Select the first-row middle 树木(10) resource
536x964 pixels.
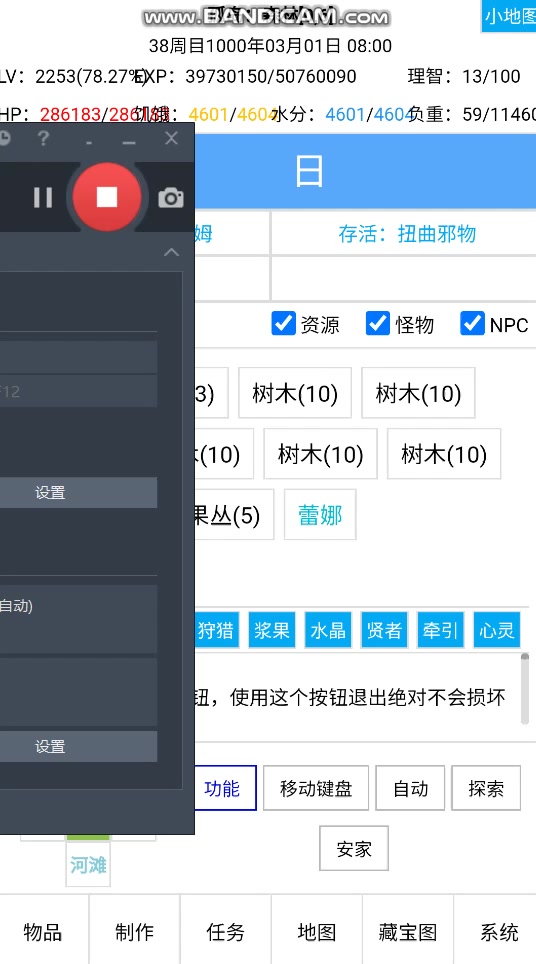[x=295, y=393]
